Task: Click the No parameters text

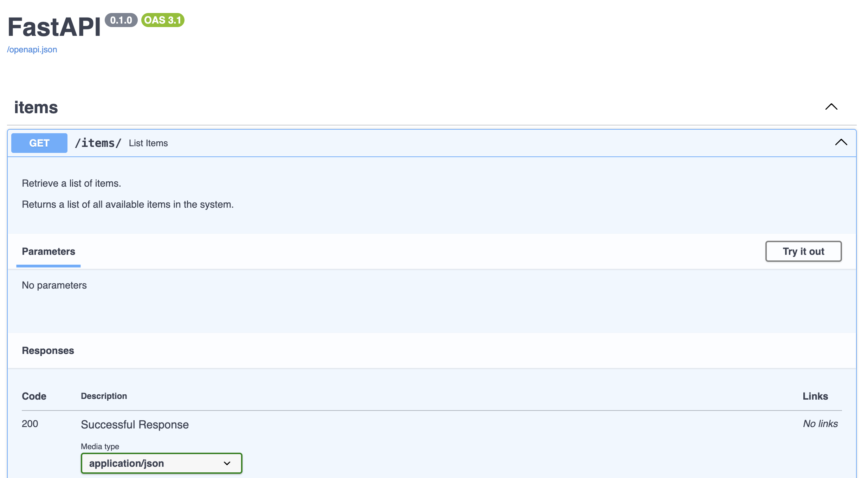Action: (x=54, y=285)
